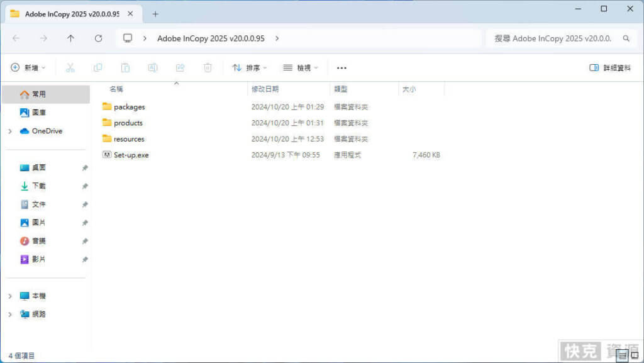This screenshot has width=644, height=363.
Task: Click the pin icon beside Music
Action: [x=85, y=242]
